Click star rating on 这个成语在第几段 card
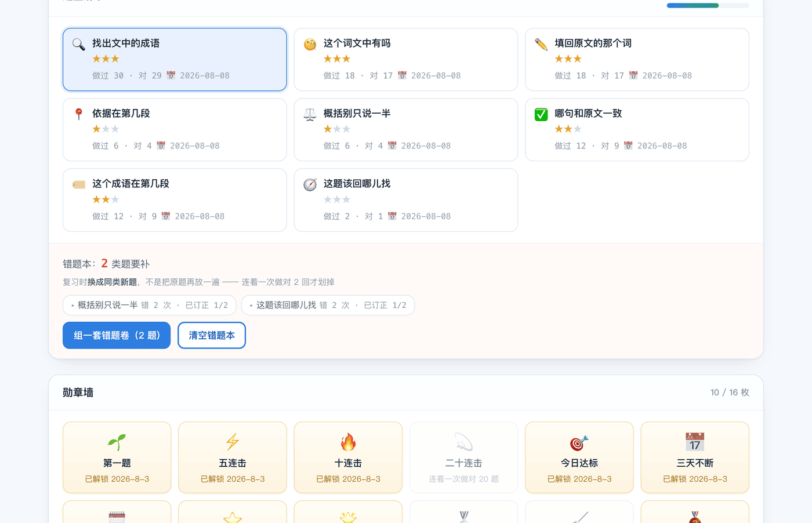The image size is (812, 523). pyautogui.click(x=106, y=199)
